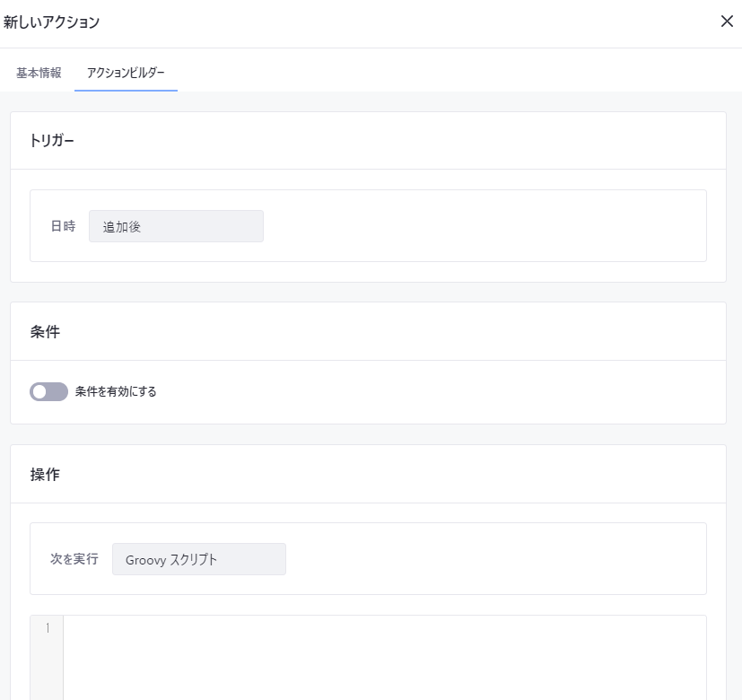The image size is (742, 700).
Task: Click the 条件 section heading
Action: click(45, 331)
